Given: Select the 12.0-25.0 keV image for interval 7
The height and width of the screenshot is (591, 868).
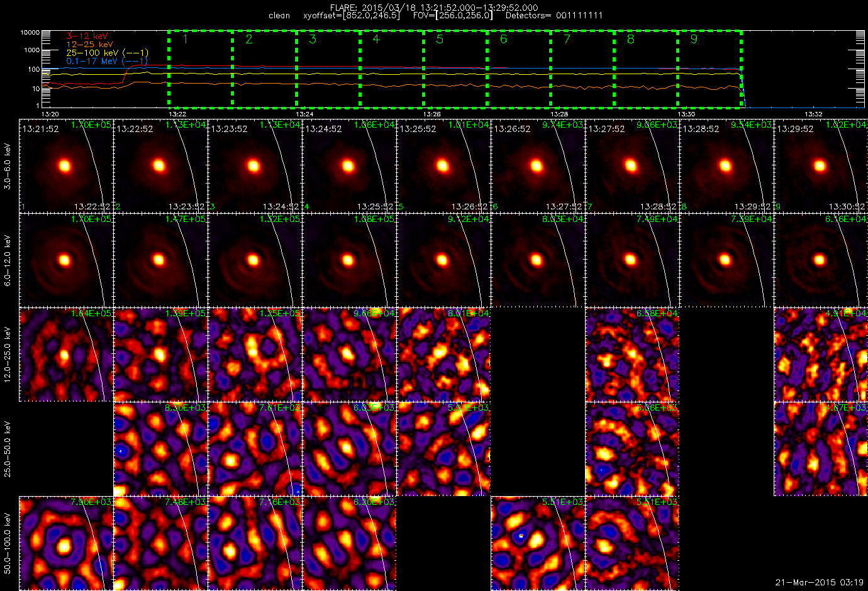Looking at the screenshot, I should click(x=632, y=355).
